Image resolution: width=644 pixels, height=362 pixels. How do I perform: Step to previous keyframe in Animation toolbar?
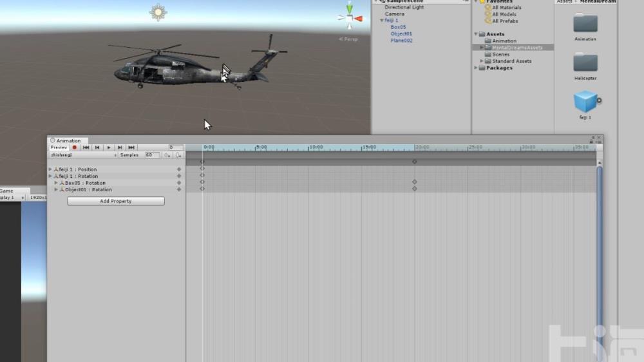(x=97, y=148)
